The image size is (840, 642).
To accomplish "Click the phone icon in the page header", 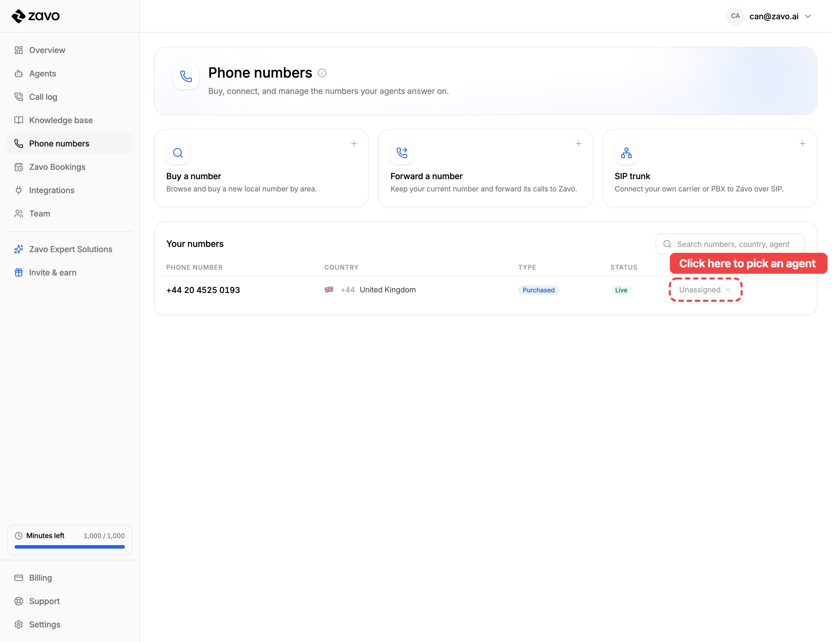I will point(186,76).
